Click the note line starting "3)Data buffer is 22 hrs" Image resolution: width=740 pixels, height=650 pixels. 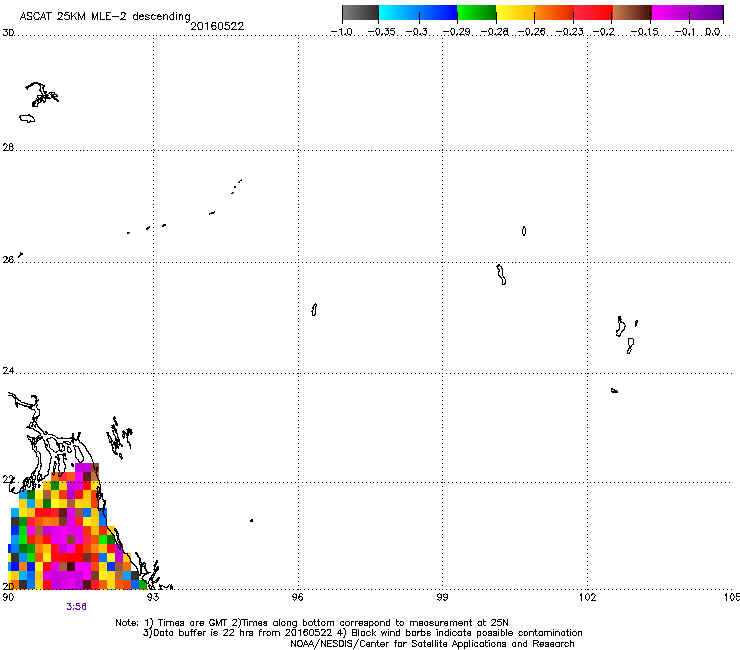362,633
